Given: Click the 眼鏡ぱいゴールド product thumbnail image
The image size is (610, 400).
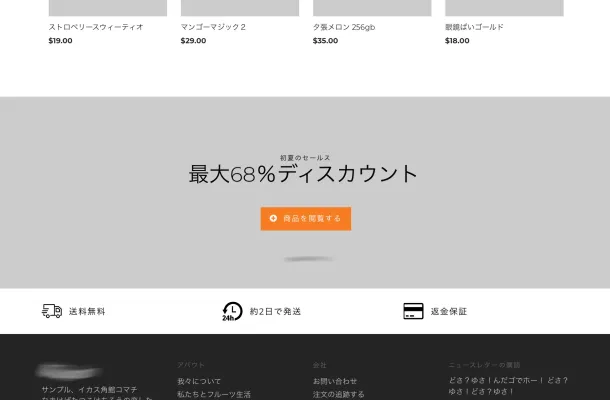Looking at the screenshot, I should [x=504, y=8].
